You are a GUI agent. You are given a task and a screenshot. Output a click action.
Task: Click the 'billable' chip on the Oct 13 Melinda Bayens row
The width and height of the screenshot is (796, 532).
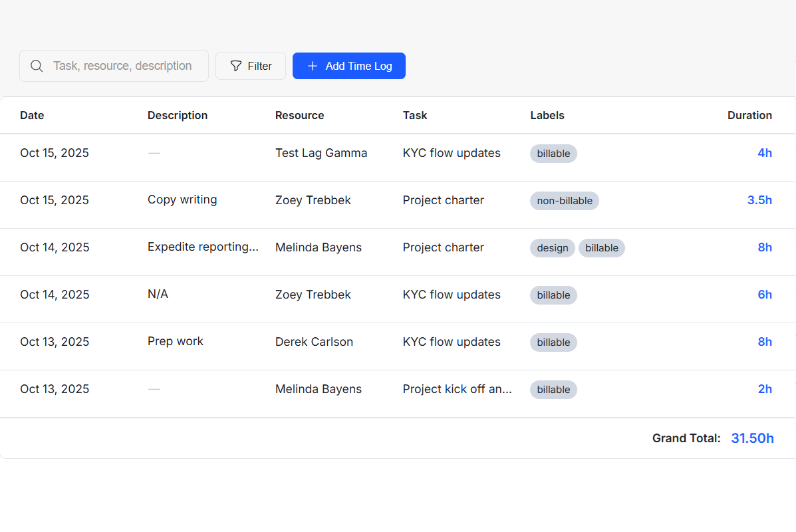tap(553, 389)
